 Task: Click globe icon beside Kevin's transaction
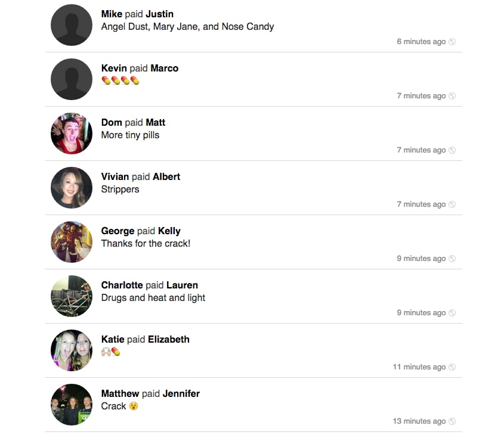pyautogui.click(x=452, y=96)
